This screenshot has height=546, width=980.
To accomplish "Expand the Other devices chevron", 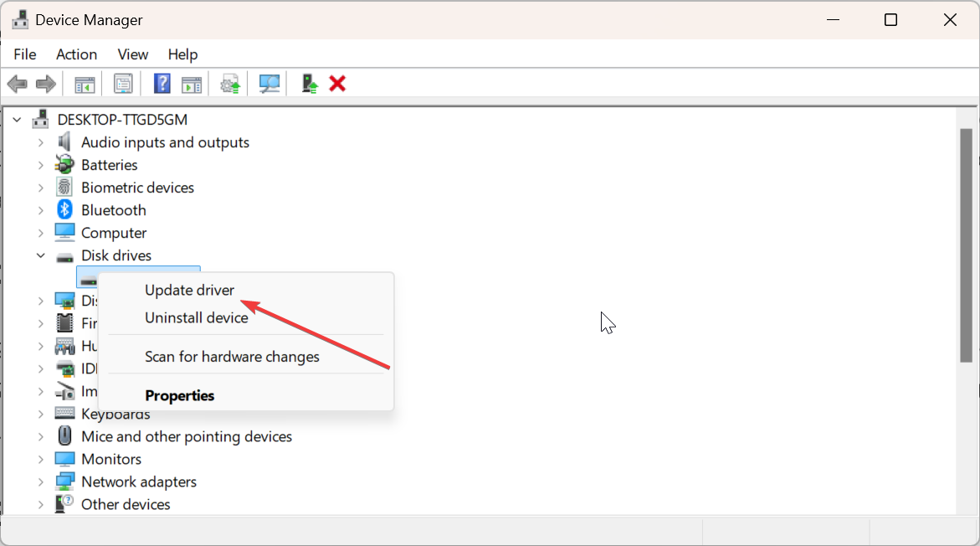I will pyautogui.click(x=41, y=504).
